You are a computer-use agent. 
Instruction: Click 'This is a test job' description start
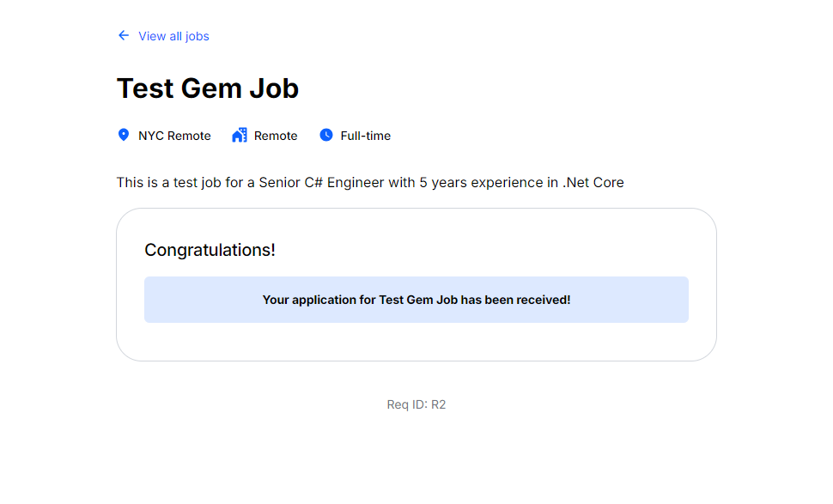point(169,182)
